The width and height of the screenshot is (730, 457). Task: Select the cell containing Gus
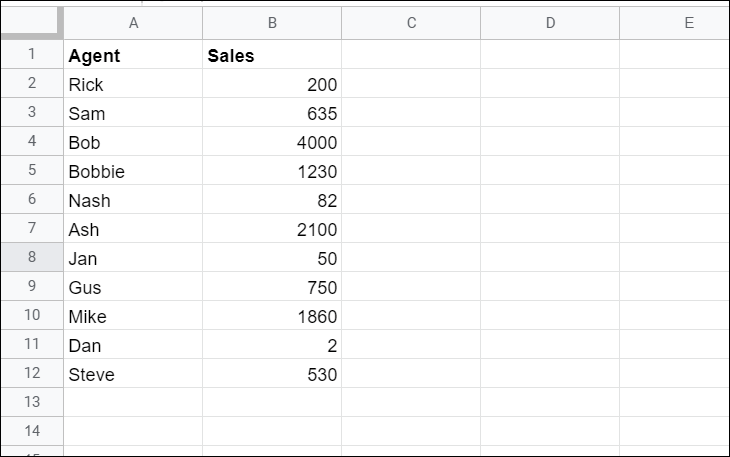tap(133, 288)
